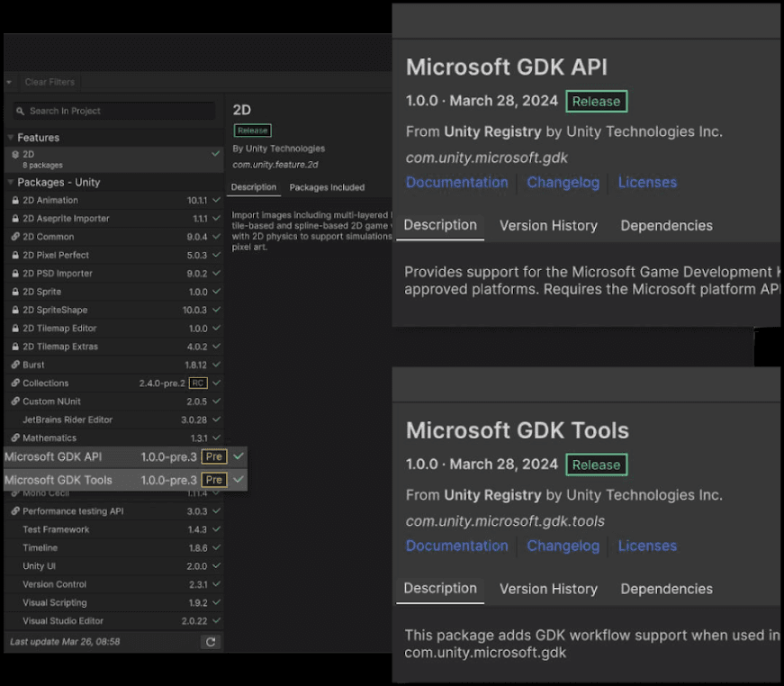This screenshot has height=686, width=784.
Task: Click the magnifier icon in the search field
Action: pyautogui.click(x=20, y=111)
